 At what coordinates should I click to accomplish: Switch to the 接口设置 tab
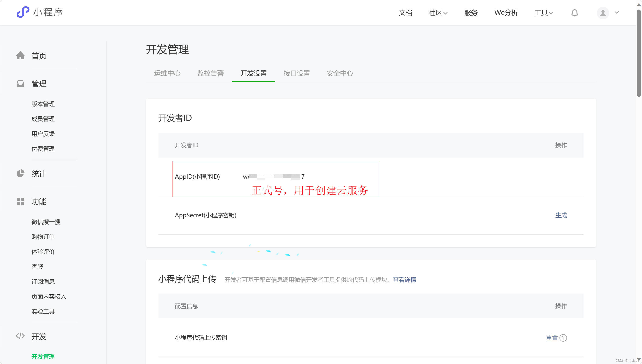(297, 73)
